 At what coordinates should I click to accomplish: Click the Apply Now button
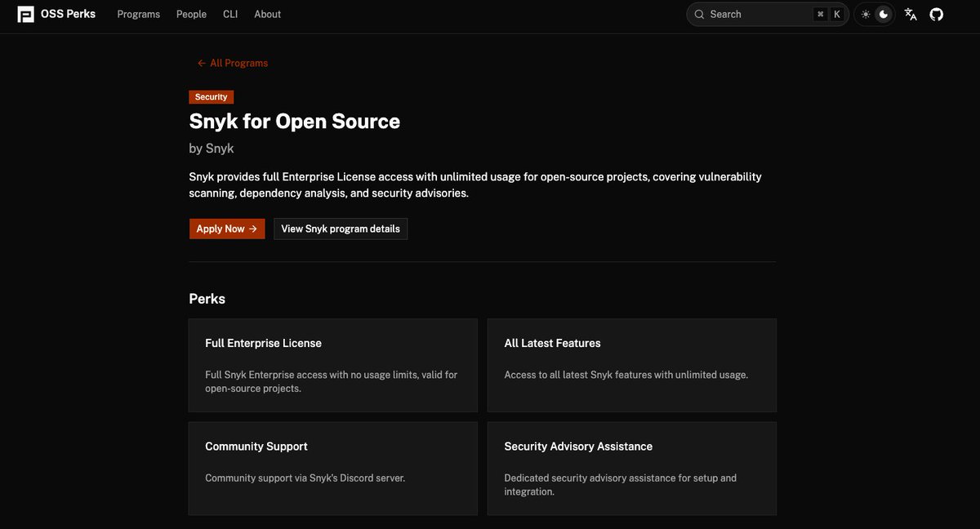[x=227, y=229]
